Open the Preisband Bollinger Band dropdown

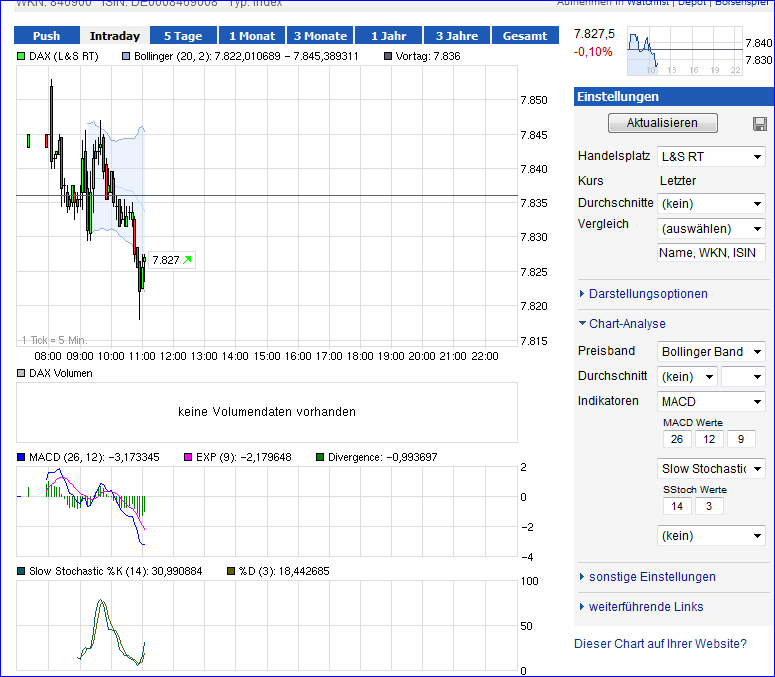coord(711,352)
